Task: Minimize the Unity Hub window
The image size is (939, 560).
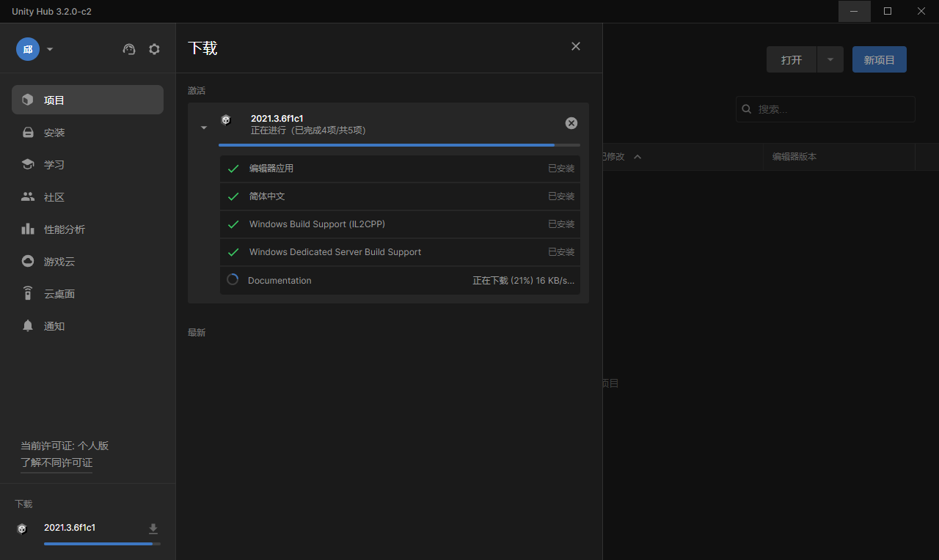Action: pos(855,11)
